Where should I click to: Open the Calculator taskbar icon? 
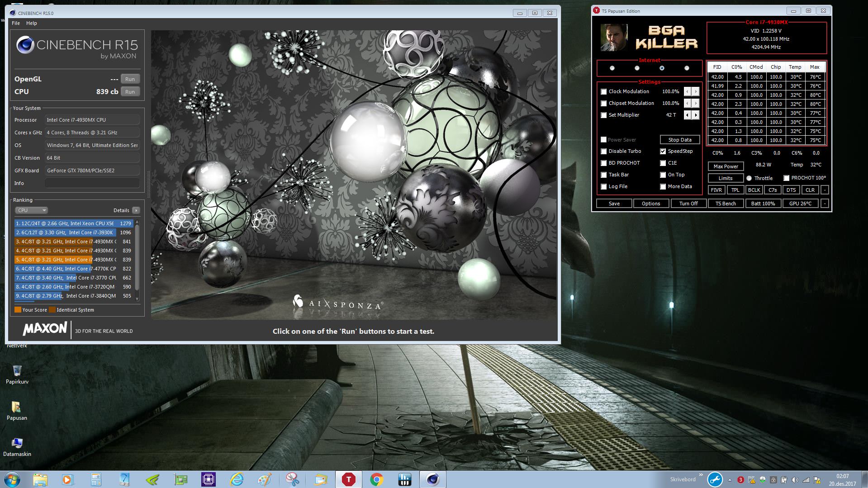click(96, 479)
